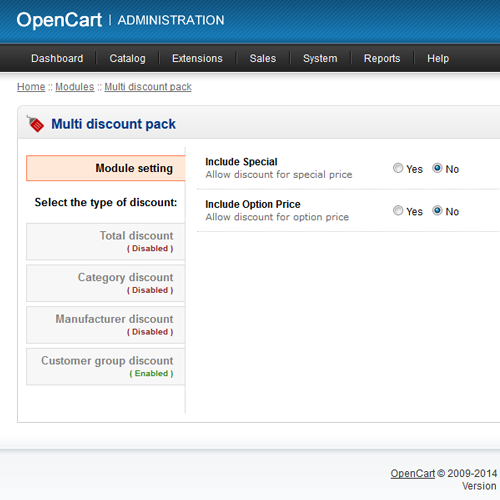The image size is (500, 500).
Task: Open the System menu
Action: click(320, 58)
